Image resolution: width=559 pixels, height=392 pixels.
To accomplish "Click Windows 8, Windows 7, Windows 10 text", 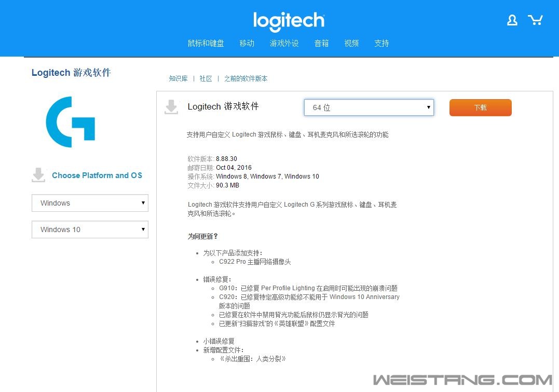I will click(267, 176).
